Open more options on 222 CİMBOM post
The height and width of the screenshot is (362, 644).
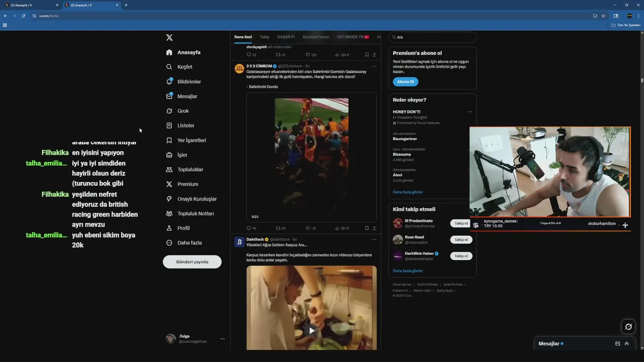coord(374,66)
